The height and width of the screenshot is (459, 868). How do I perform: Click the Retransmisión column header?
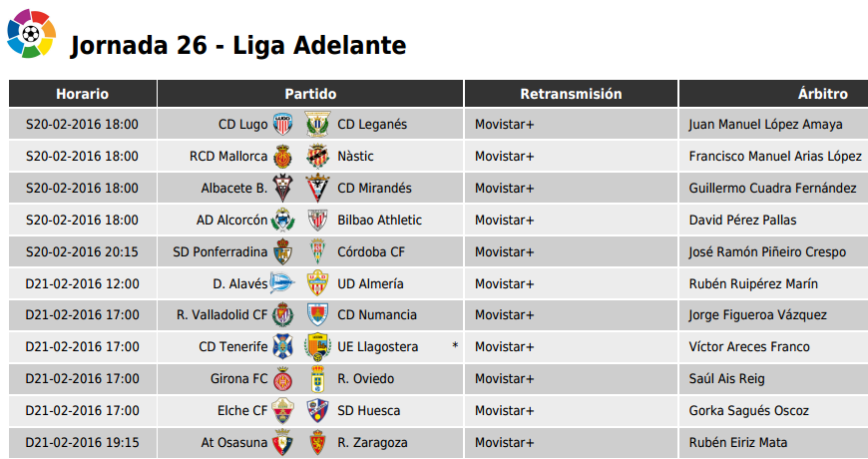coord(571,94)
